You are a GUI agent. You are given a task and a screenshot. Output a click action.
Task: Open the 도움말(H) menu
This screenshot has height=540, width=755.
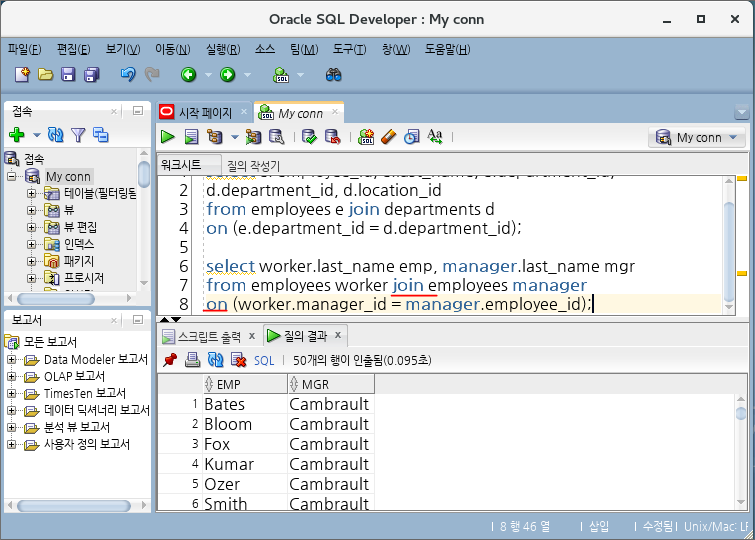(447, 49)
